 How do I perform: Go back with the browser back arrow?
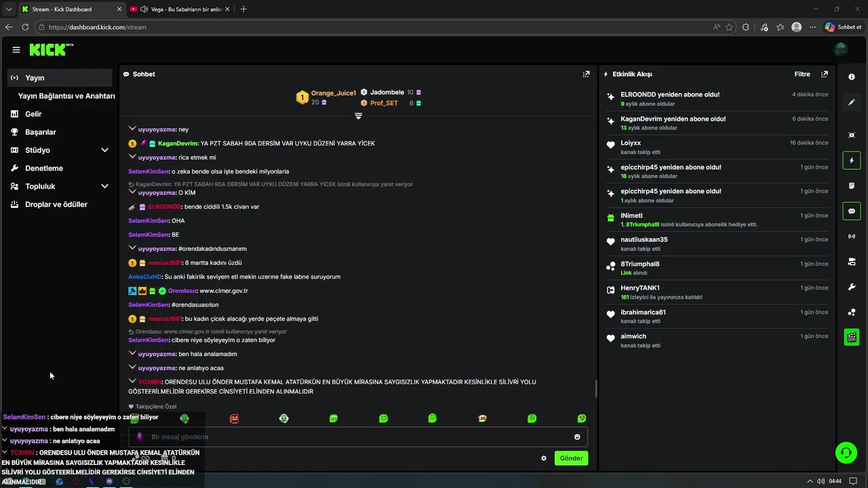(9, 27)
